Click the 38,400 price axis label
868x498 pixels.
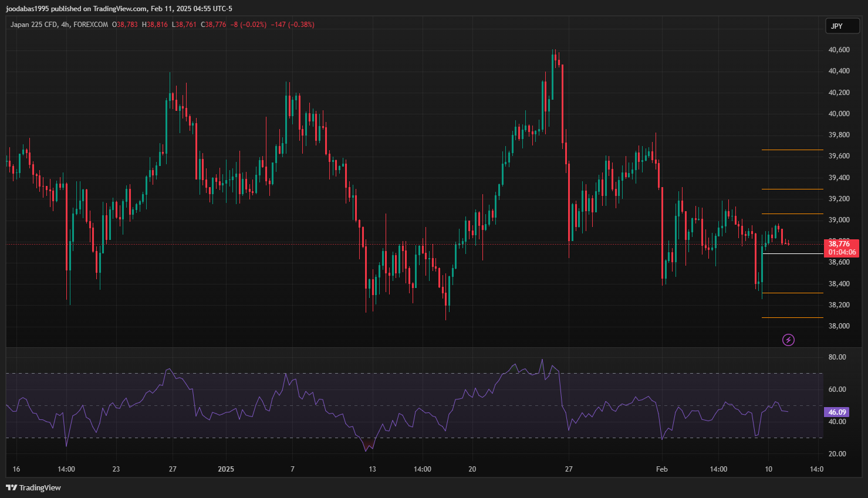click(x=839, y=284)
